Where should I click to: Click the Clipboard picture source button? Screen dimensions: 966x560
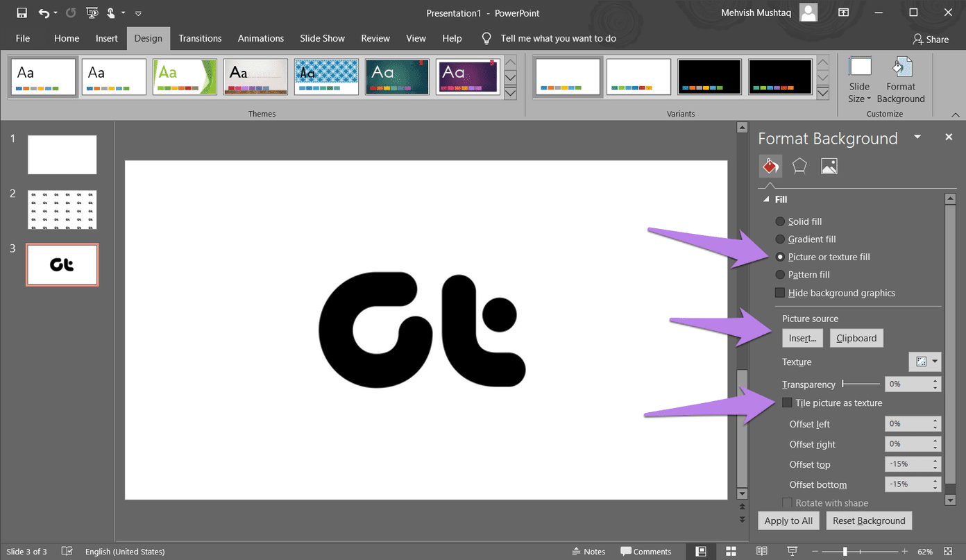point(856,338)
